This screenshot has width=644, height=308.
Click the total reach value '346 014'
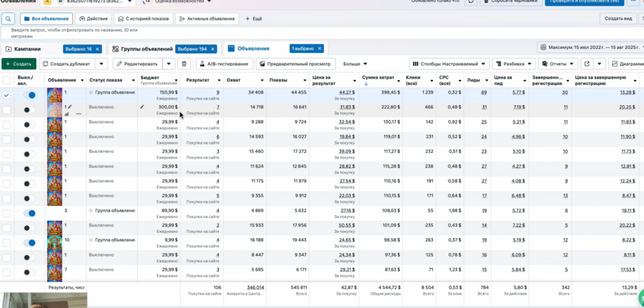255,287
